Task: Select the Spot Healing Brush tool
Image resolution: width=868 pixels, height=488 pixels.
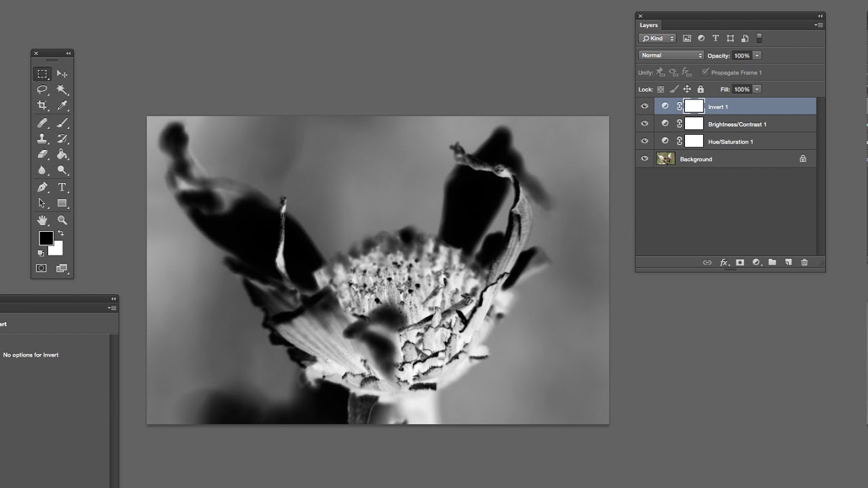Action: (x=42, y=123)
